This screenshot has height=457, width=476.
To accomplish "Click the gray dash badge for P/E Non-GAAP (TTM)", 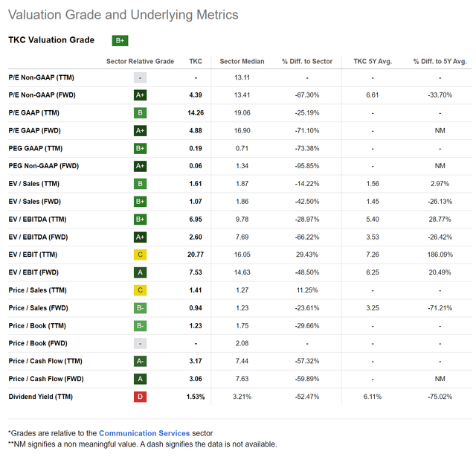I will (140, 77).
